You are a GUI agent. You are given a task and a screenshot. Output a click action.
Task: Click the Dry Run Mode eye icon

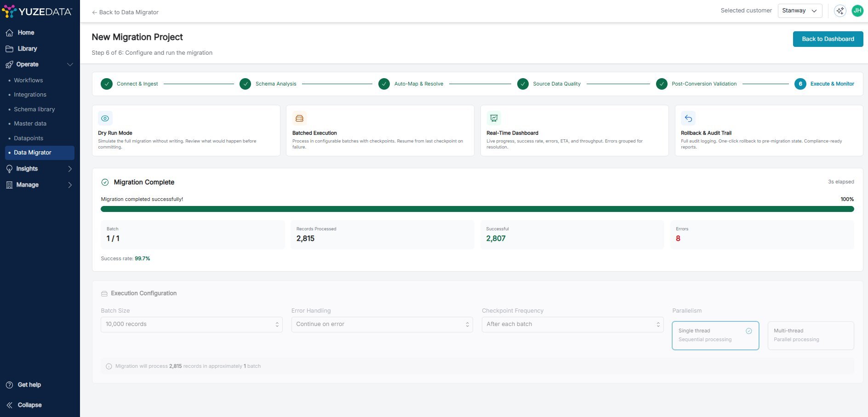105,119
